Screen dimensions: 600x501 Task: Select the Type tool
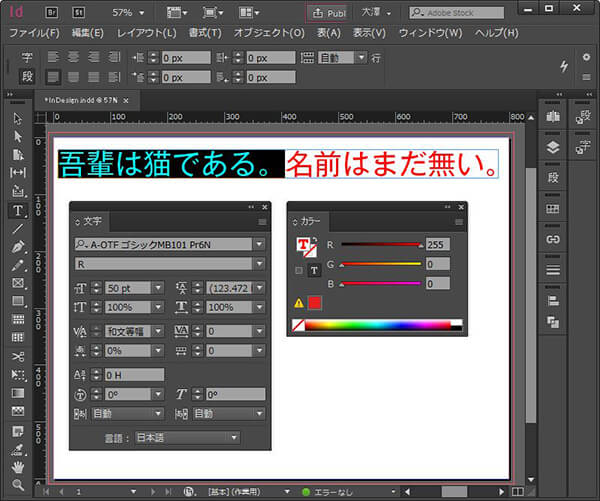coord(18,211)
